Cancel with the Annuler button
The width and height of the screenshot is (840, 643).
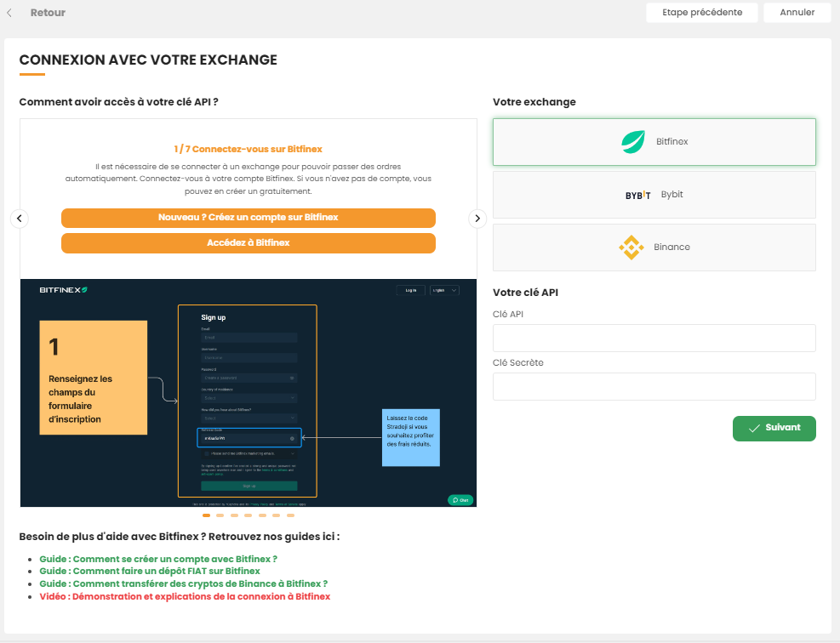[797, 12]
